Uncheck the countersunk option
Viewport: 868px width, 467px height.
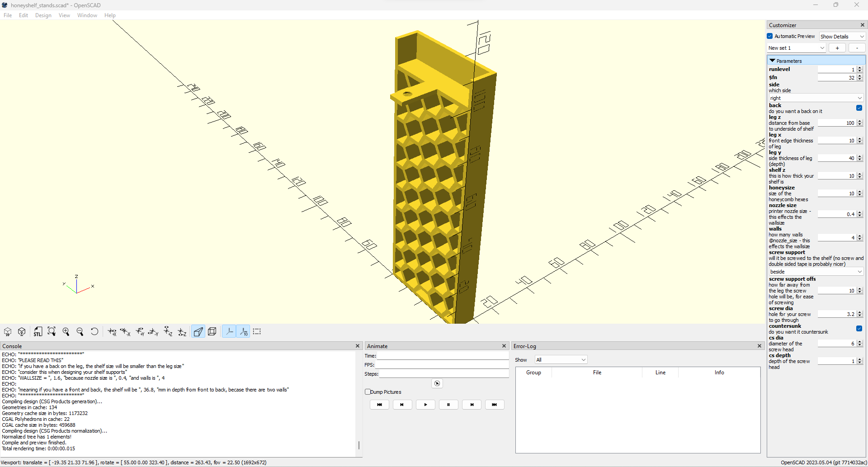(x=859, y=328)
